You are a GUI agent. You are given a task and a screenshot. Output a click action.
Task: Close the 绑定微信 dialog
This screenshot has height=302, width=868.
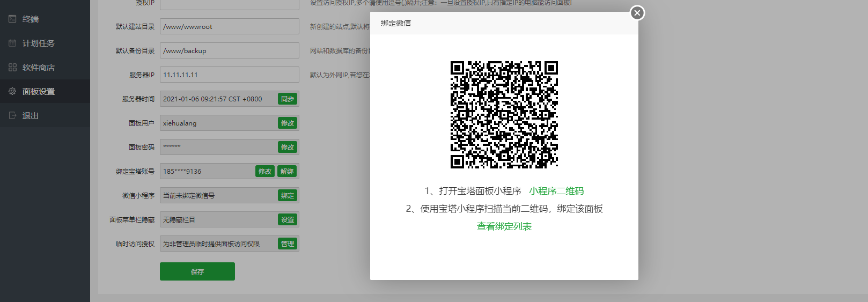637,13
